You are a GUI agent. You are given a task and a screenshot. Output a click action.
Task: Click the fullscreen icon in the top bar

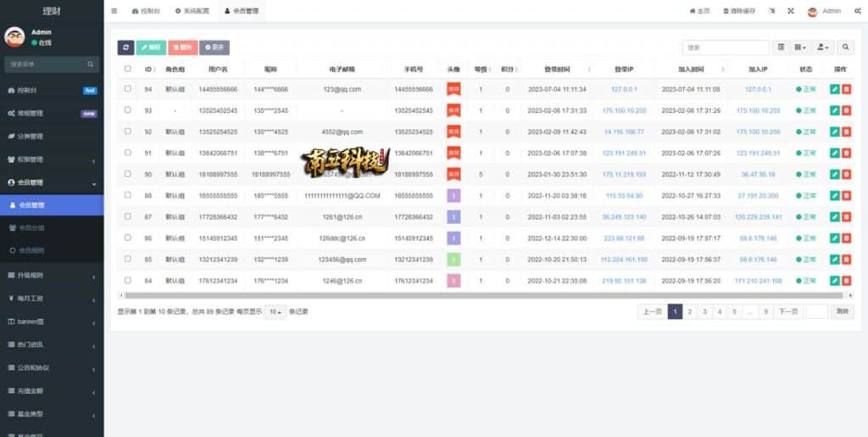coord(791,11)
